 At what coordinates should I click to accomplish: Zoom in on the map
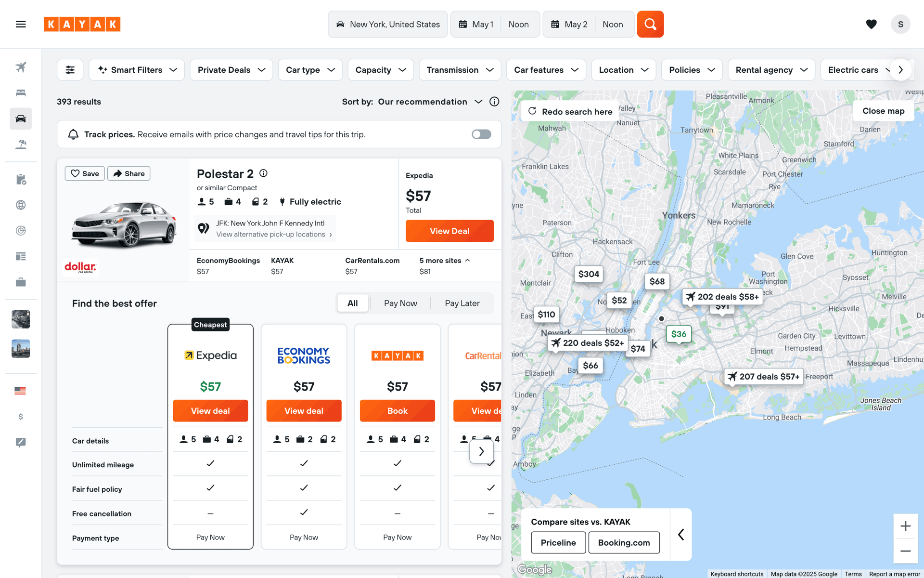coord(905,526)
